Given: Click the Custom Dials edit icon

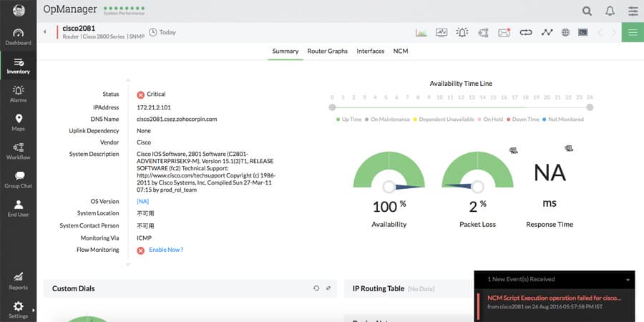Looking at the screenshot, I should click(x=328, y=288).
